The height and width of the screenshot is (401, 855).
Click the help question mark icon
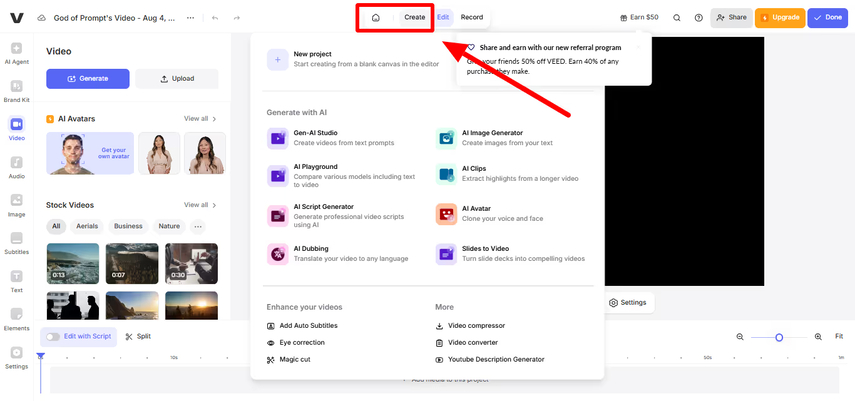pyautogui.click(x=698, y=17)
